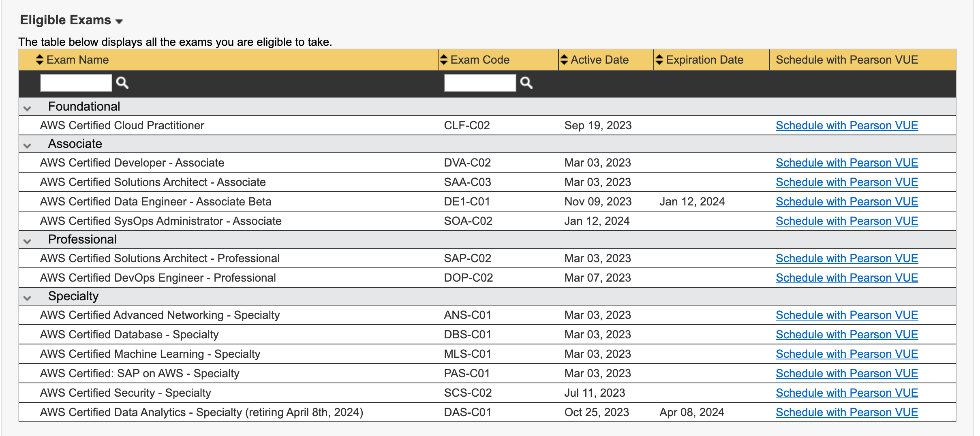Schedule Data Engineer Associate Beta with Pearson VUE
The width and height of the screenshot is (980, 436).
click(847, 202)
